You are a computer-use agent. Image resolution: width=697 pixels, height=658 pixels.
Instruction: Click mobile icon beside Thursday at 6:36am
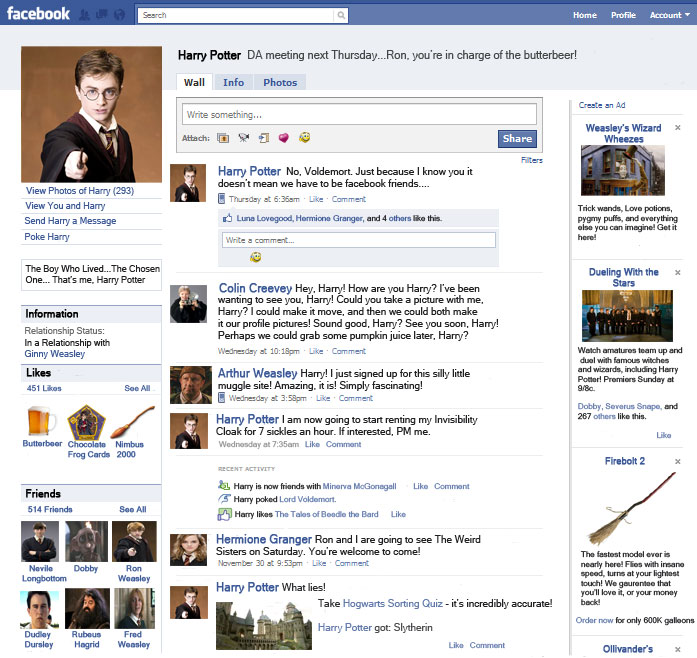click(x=221, y=199)
